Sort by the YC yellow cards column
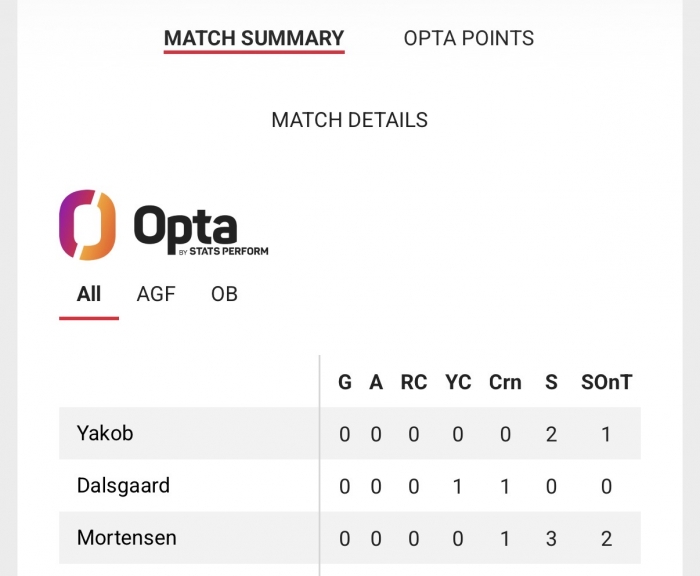 [x=458, y=382]
